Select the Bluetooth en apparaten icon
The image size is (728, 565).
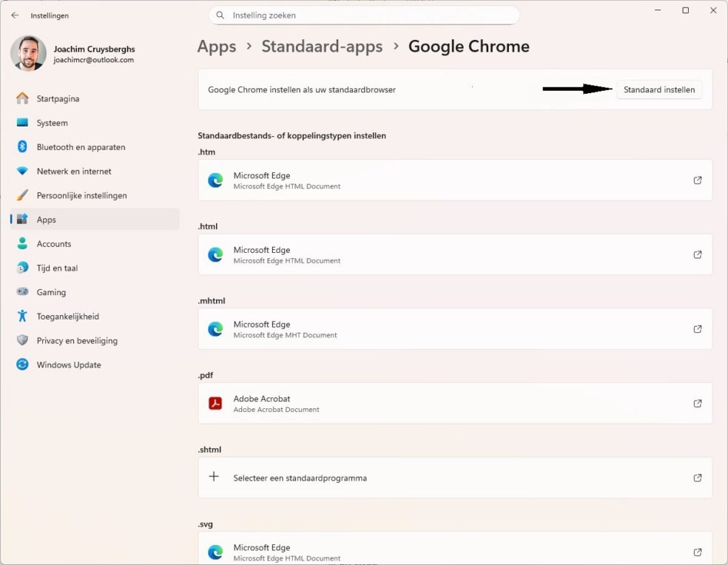coord(22,146)
